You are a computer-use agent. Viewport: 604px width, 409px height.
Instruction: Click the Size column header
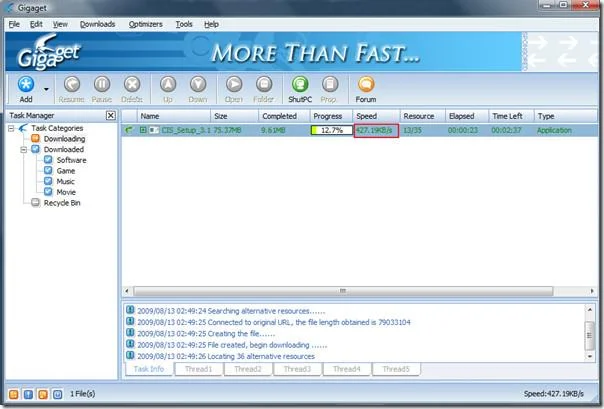pyautogui.click(x=234, y=116)
